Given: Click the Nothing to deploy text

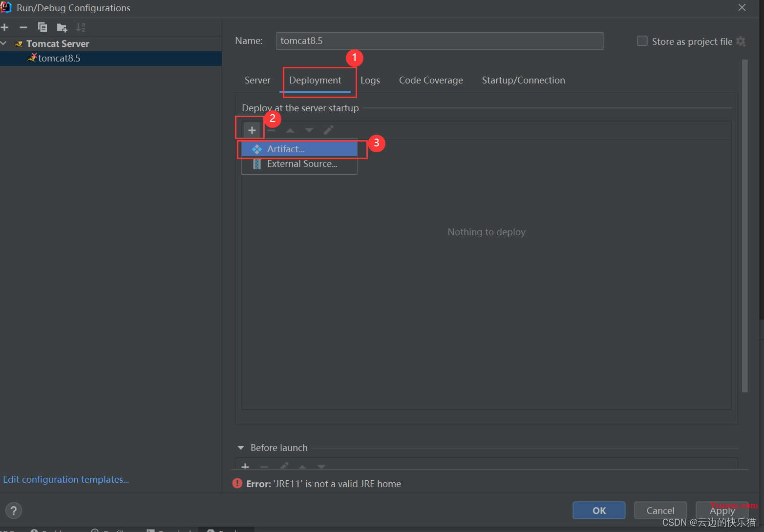Looking at the screenshot, I should [x=487, y=232].
